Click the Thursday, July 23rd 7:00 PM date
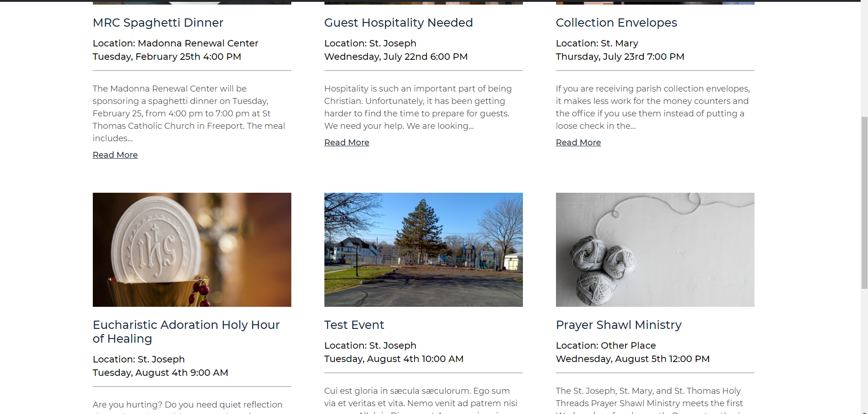The width and height of the screenshot is (868, 414). 619,57
